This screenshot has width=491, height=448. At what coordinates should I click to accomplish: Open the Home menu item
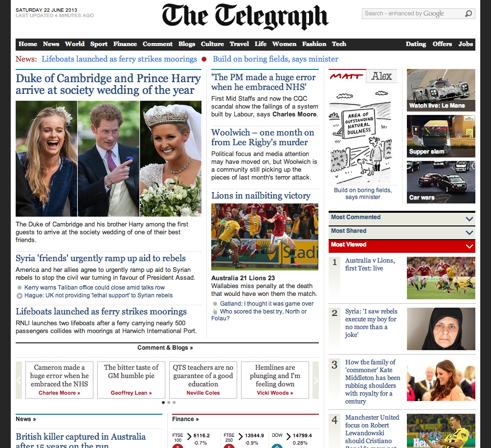(x=28, y=44)
